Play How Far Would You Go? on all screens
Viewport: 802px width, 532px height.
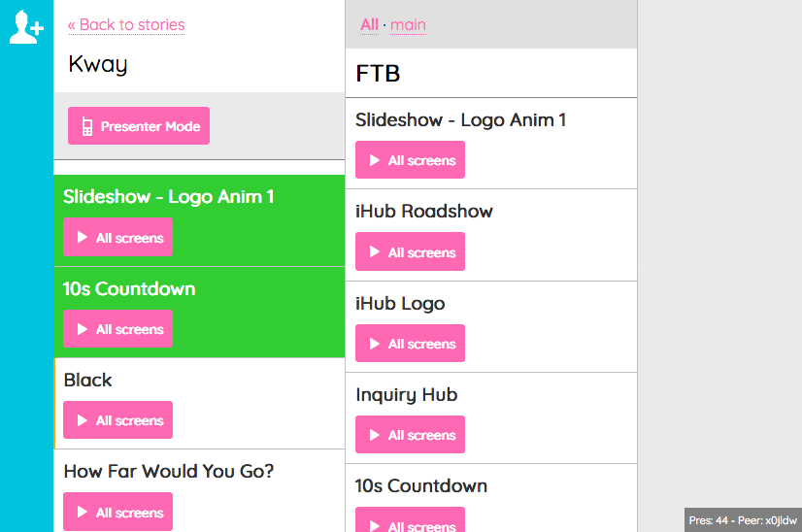click(117, 512)
